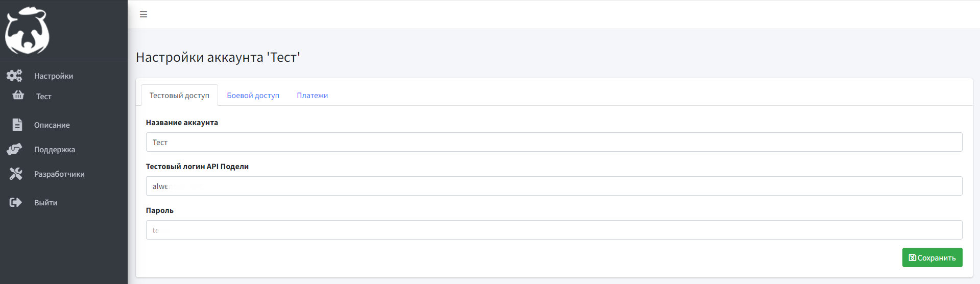Open the Платежи tab

(x=313, y=95)
